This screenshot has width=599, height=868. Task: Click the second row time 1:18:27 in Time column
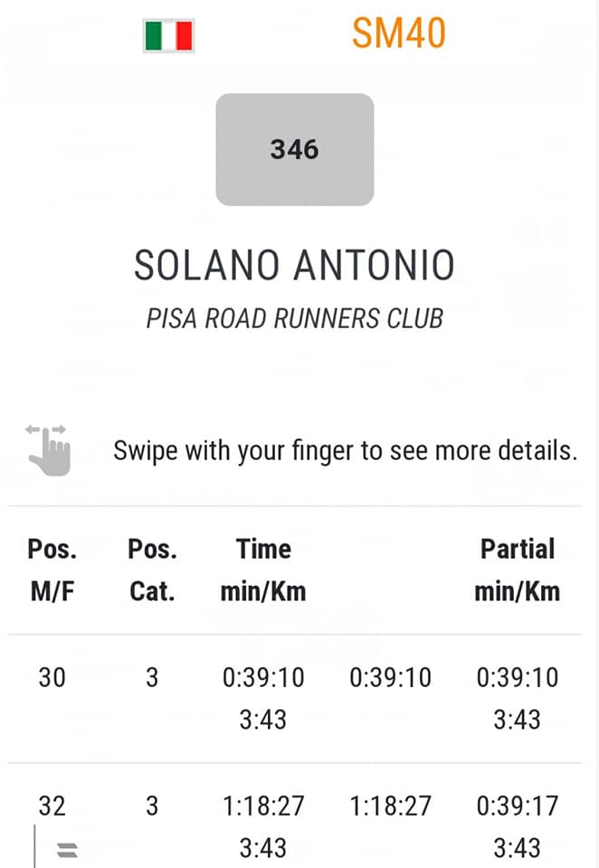tap(263, 806)
